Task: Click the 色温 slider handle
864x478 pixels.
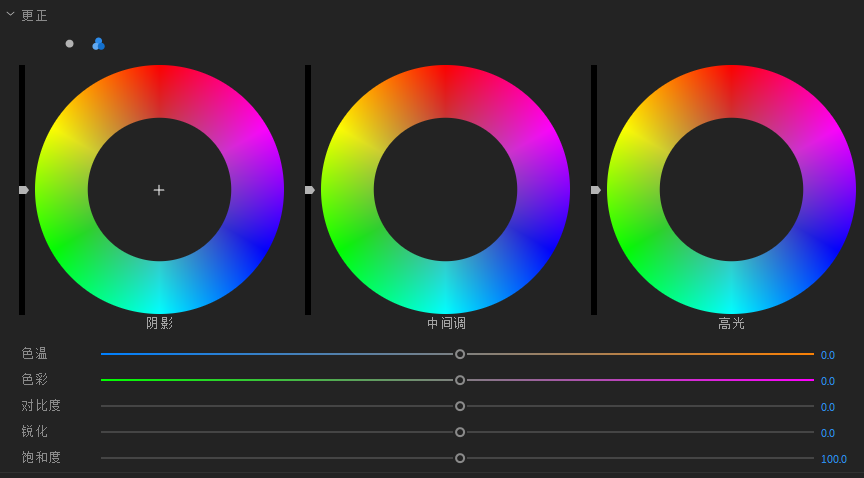Action: [460, 354]
